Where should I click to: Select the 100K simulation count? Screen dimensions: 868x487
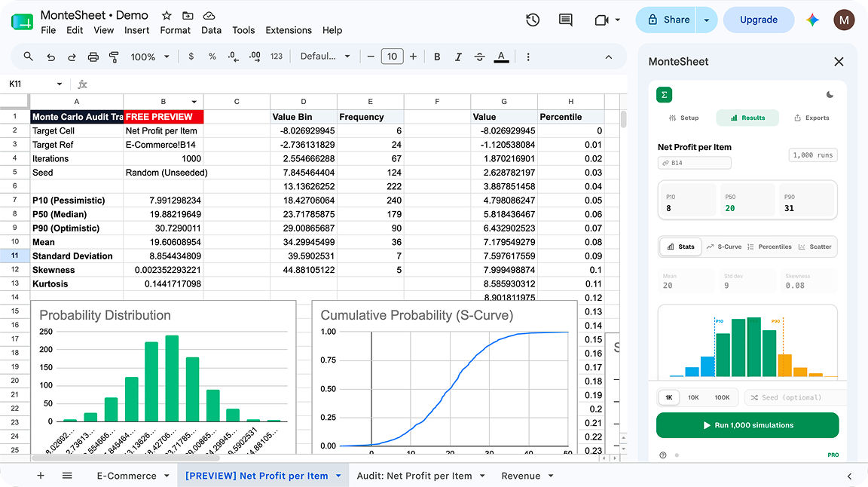tap(722, 397)
